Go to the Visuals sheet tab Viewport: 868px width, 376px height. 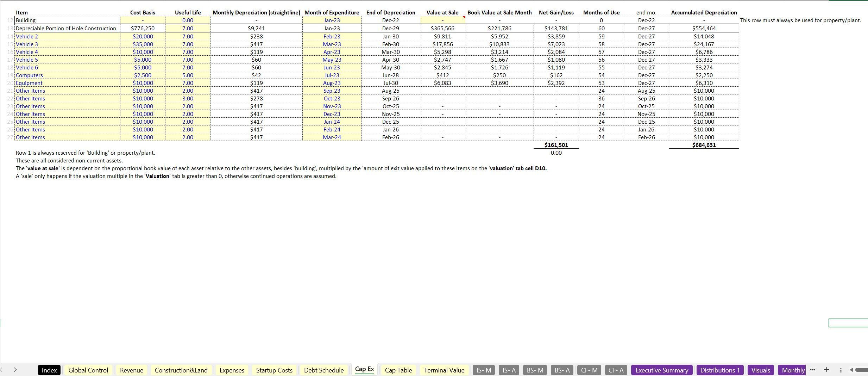[x=761, y=370]
